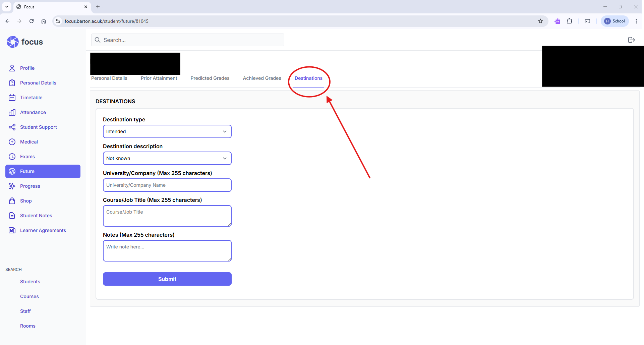Image resolution: width=644 pixels, height=345 pixels.
Task: Click the Exams clock icon
Action: click(x=12, y=157)
